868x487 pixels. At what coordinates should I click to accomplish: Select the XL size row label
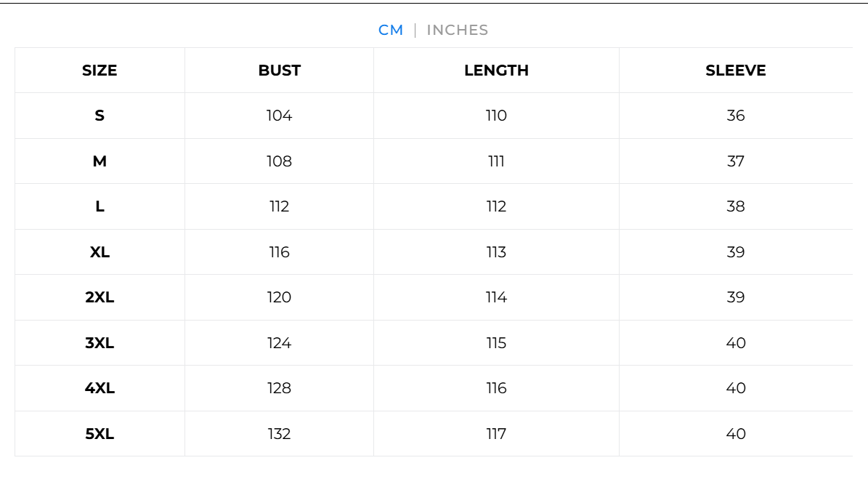pyautogui.click(x=100, y=252)
